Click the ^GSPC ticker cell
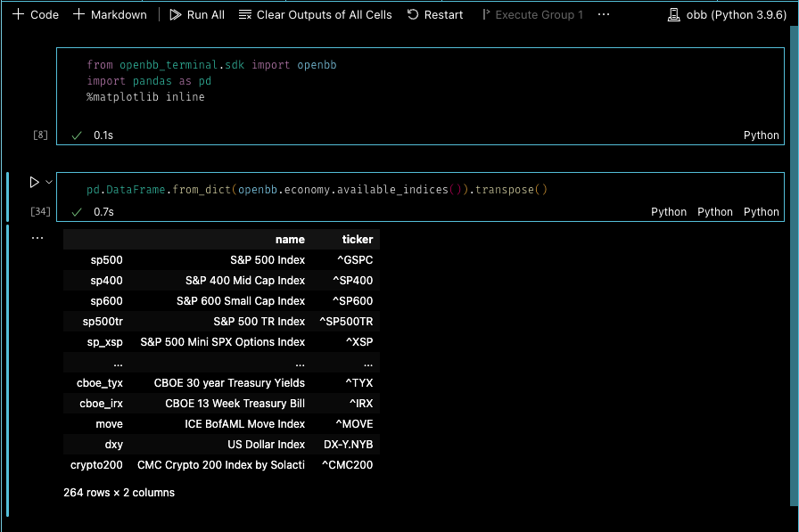799x532 pixels. click(355, 260)
